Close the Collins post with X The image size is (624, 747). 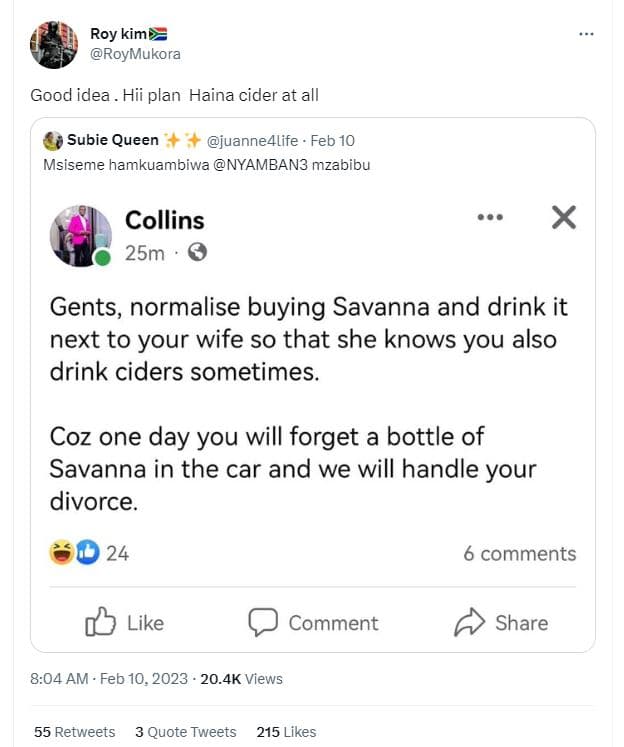(x=564, y=217)
